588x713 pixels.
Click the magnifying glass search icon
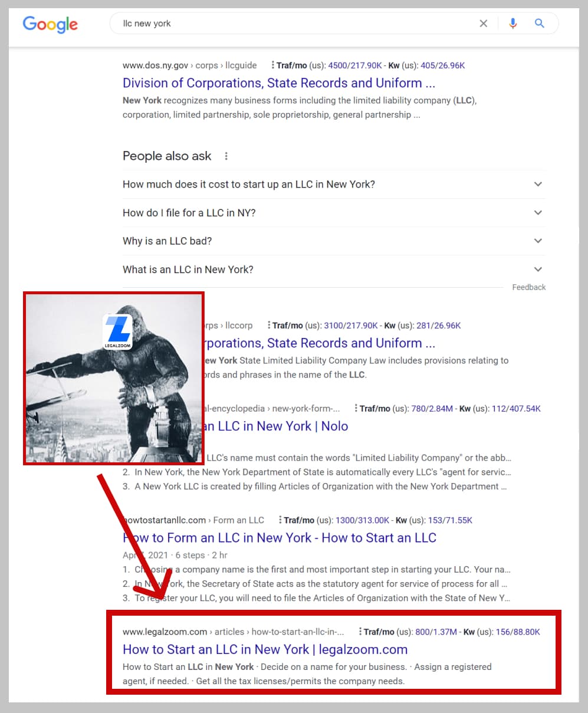click(540, 24)
